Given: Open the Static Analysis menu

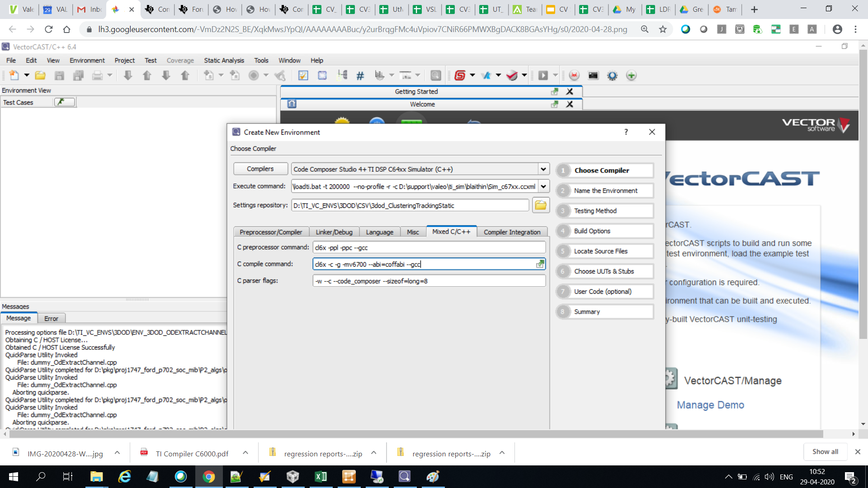Looking at the screenshot, I should 224,60.
